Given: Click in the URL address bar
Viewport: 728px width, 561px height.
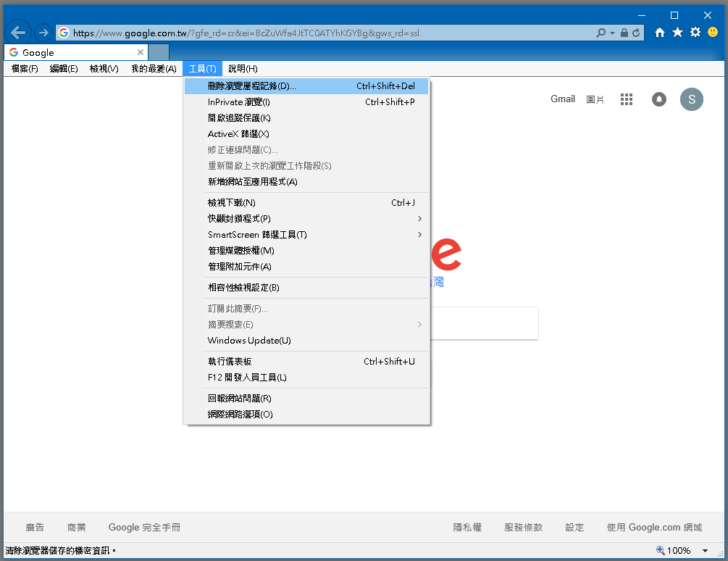Looking at the screenshot, I should coord(326,33).
